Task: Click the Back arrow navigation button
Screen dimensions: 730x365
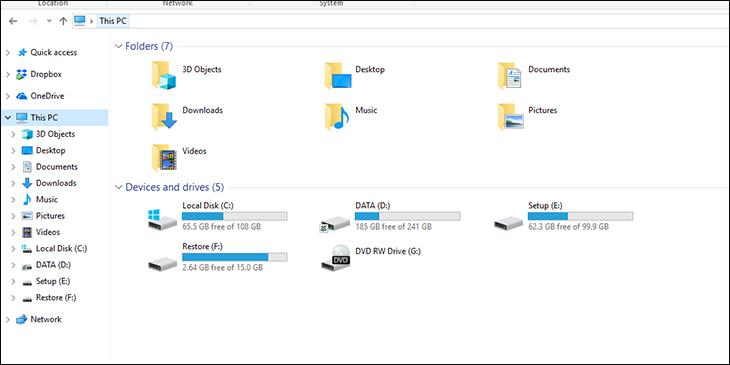Action: [13, 21]
